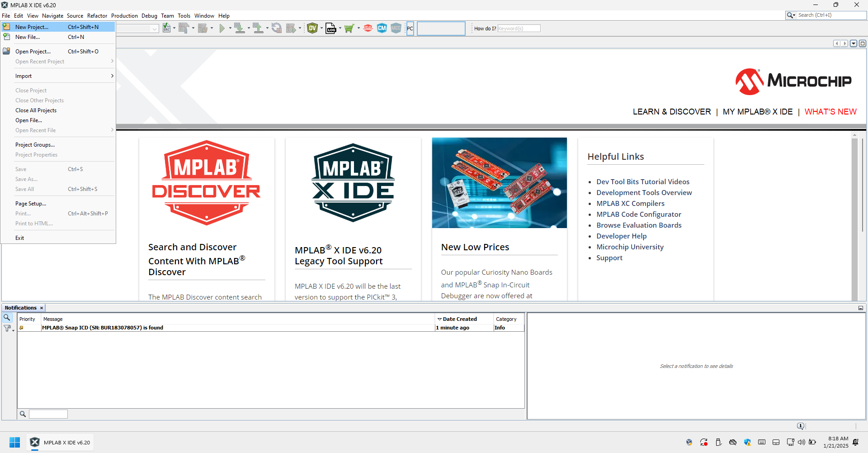Click the VirtualBox tray icon
This screenshot has height=453, width=868.
[x=689, y=442]
